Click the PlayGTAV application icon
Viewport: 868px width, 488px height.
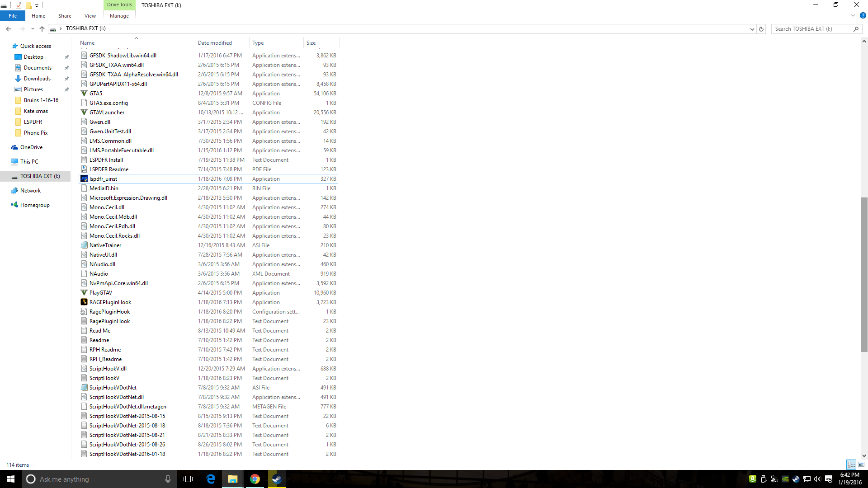click(x=84, y=293)
